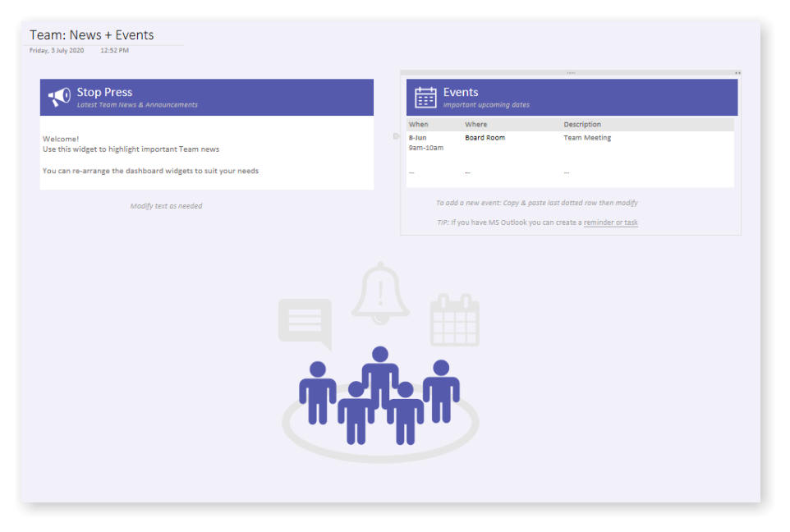Click the page title 'Team: News + Events'
The image size is (790, 532).
tap(92, 34)
